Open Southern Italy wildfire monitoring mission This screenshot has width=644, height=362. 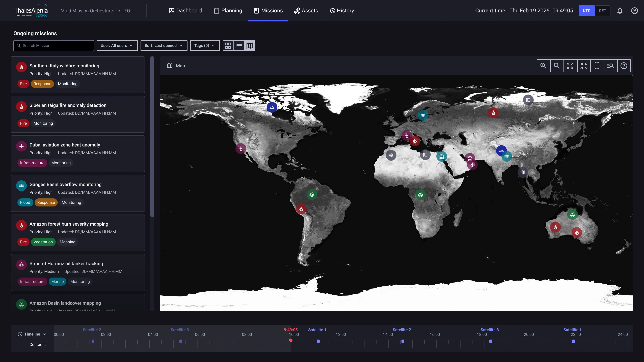click(78, 75)
